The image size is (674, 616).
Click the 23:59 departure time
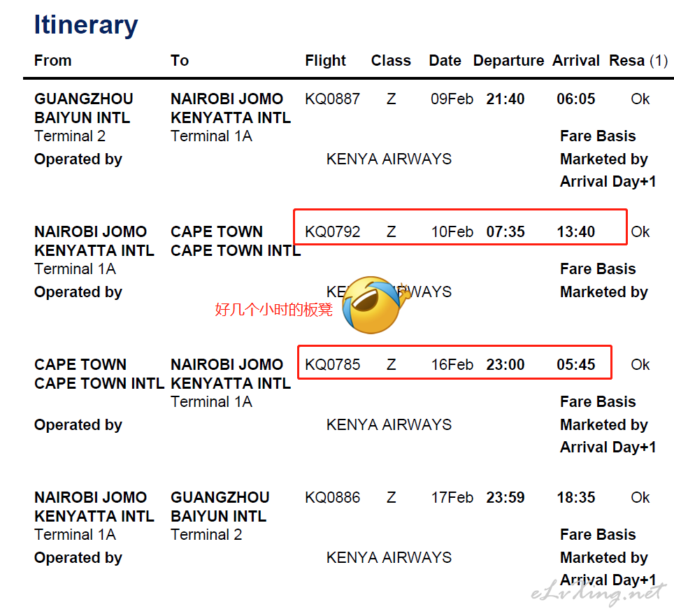505,497
